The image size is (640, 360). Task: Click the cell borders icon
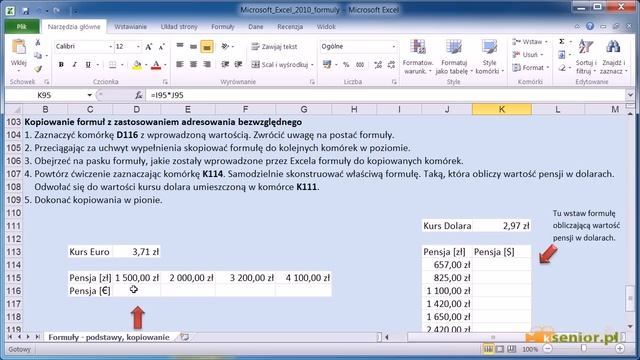click(x=112, y=64)
